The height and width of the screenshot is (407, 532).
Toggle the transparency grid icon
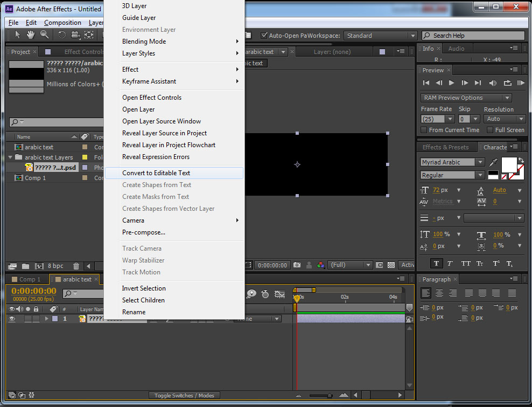391,265
